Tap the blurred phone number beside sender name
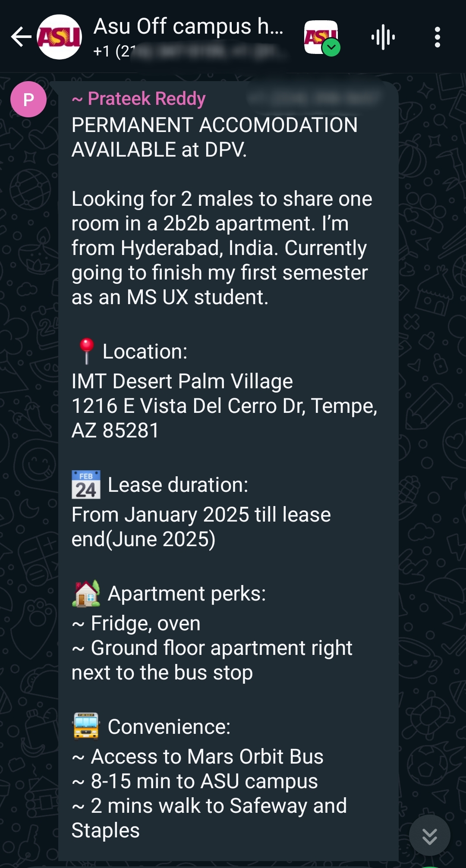This screenshot has width=466, height=868. pos(314,99)
